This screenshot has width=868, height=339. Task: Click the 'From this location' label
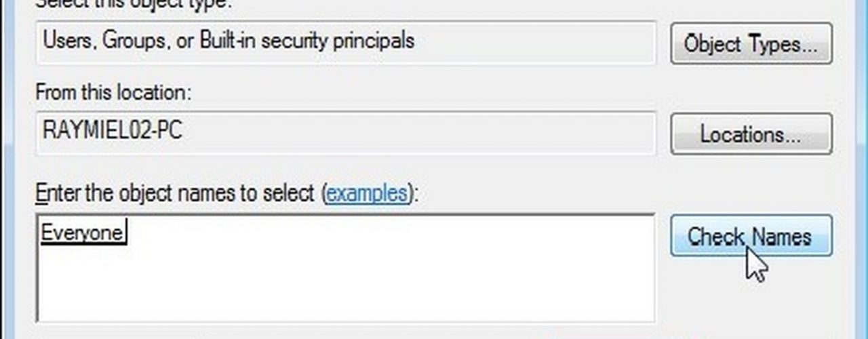click(113, 93)
